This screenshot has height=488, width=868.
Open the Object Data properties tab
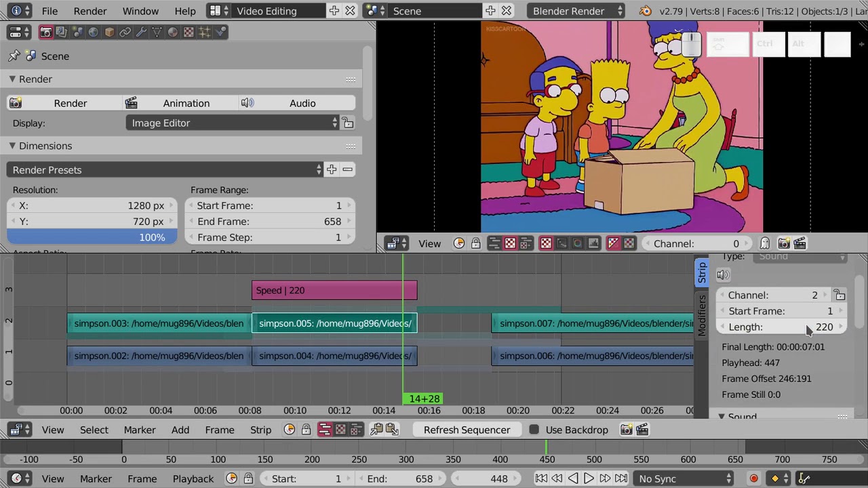tap(157, 32)
